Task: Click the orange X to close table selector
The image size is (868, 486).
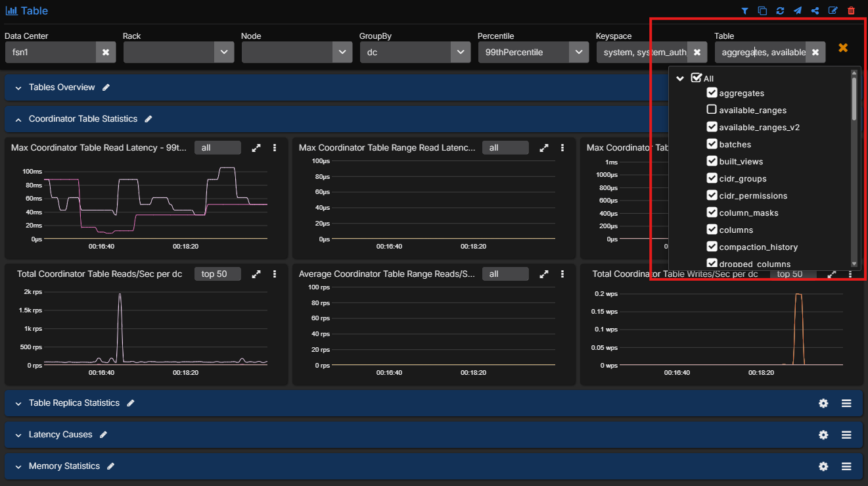Action: tap(844, 47)
